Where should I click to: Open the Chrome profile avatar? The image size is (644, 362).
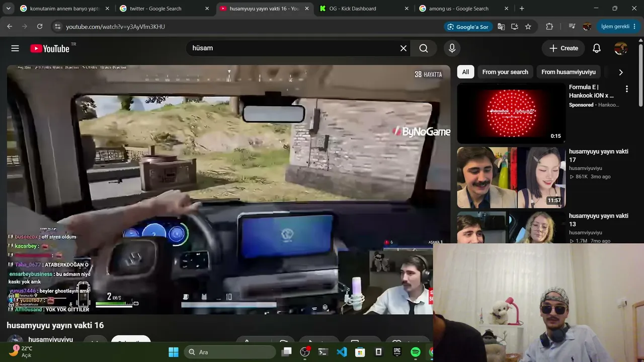(x=587, y=27)
